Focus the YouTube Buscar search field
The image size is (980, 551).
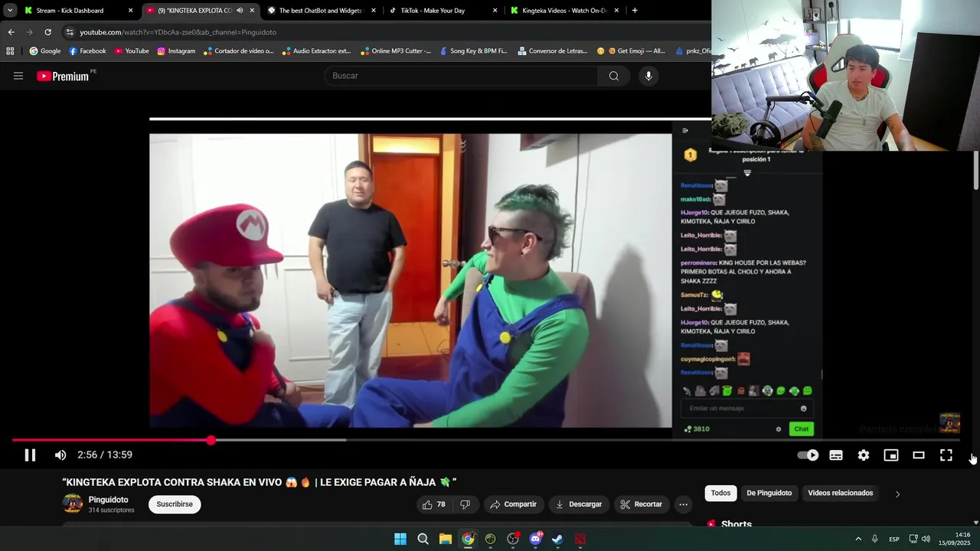coord(461,76)
